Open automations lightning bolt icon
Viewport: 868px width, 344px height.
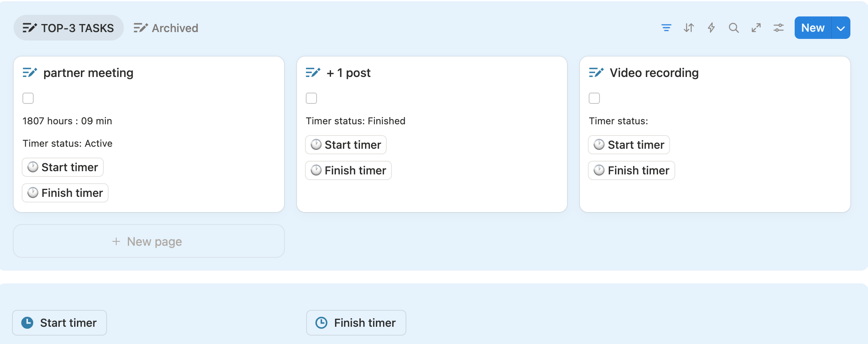pos(711,28)
